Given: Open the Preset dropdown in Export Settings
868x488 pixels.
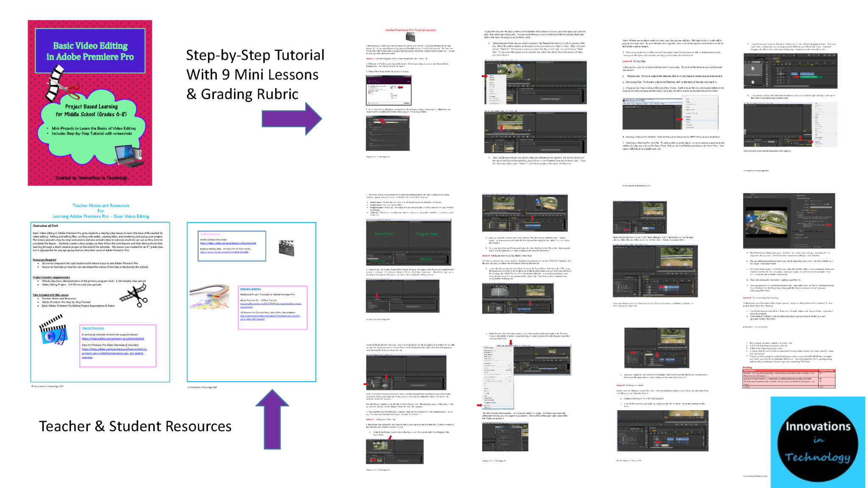Looking at the screenshot, I should point(816,204).
